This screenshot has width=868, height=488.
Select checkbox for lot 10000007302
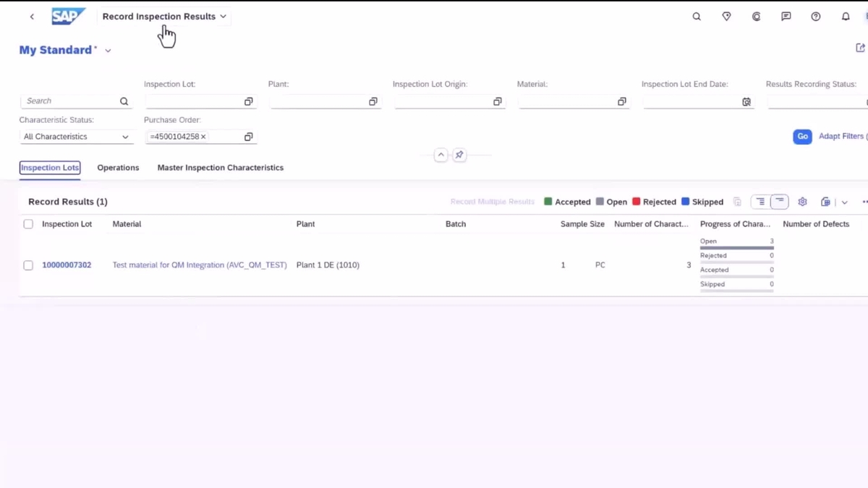[x=28, y=265]
